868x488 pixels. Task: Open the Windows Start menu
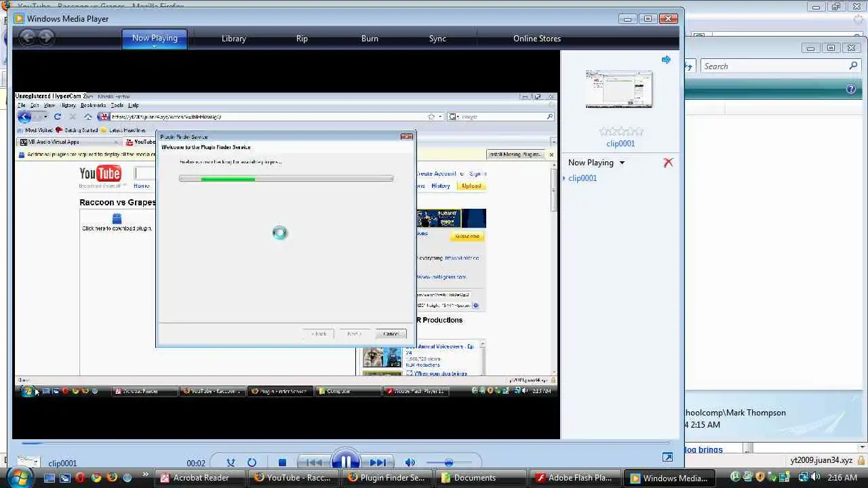[19, 477]
